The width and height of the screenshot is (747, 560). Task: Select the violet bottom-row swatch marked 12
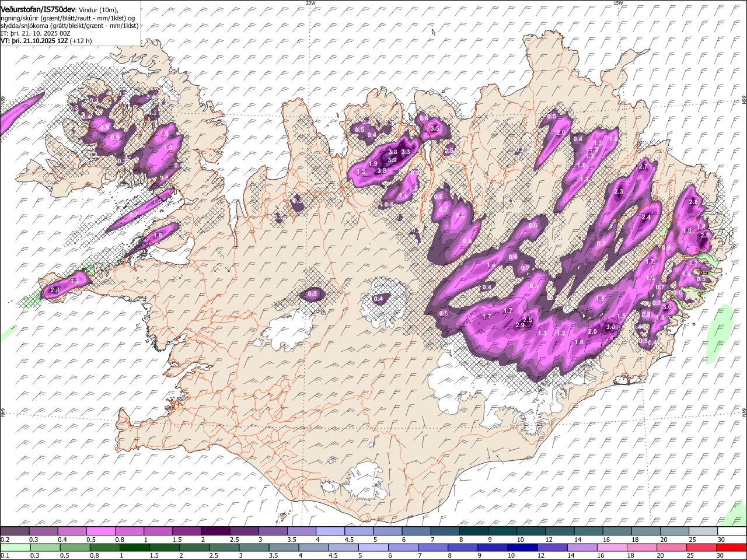551,547
